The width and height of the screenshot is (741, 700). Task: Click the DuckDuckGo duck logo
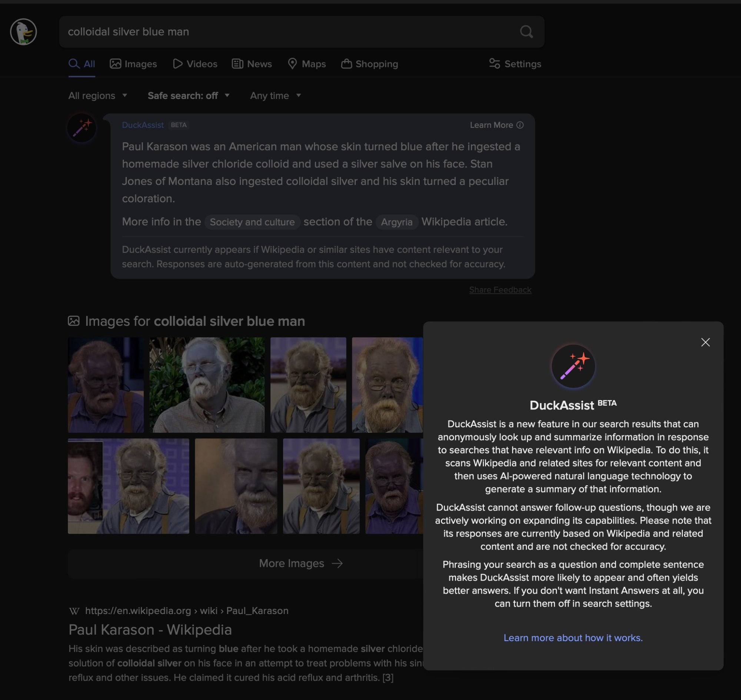(23, 32)
